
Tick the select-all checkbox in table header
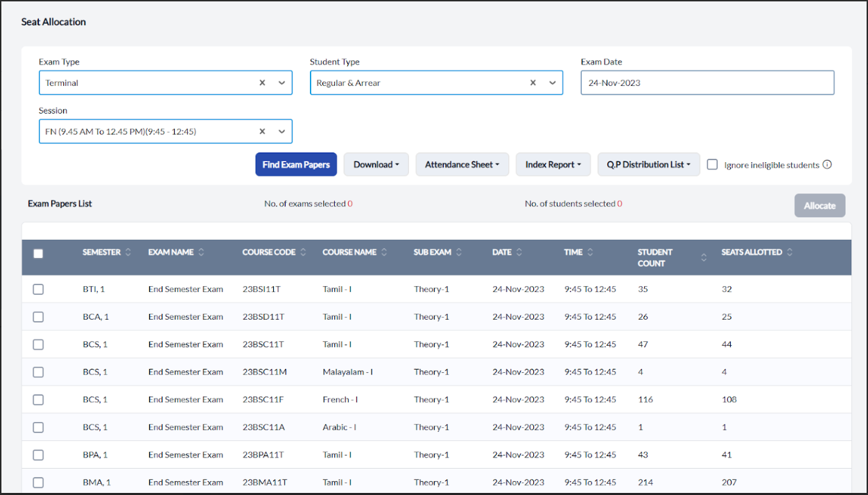[x=38, y=254]
